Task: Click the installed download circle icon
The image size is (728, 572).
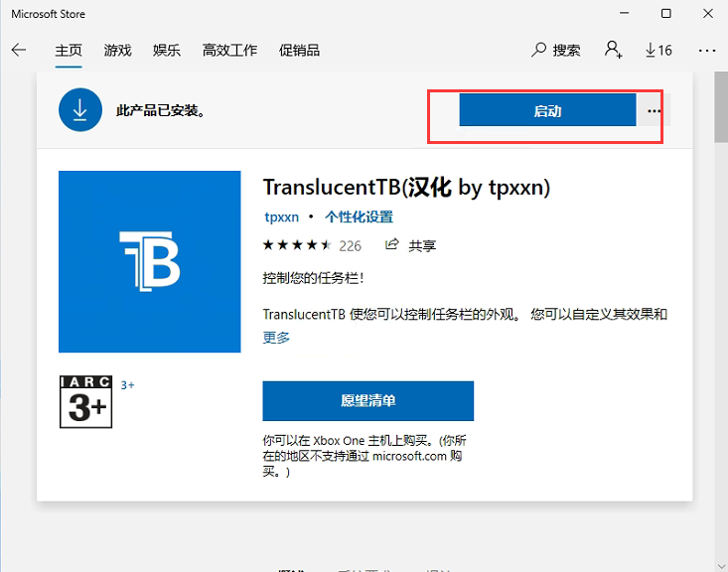Action: (79, 110)
